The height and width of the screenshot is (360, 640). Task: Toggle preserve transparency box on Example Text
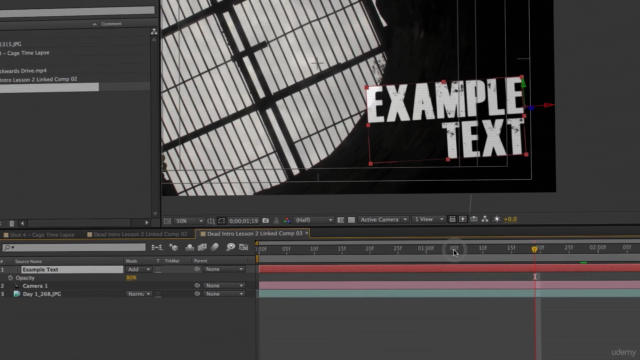click(158, 269)
